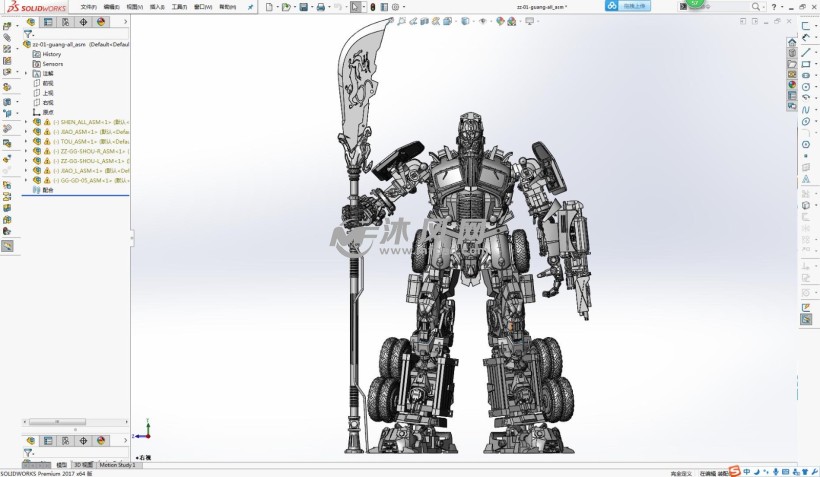Click the baidu cloud upload button
Image resolution: width=820 pixels, height=477 pixels.
click(x=628, y=6)
